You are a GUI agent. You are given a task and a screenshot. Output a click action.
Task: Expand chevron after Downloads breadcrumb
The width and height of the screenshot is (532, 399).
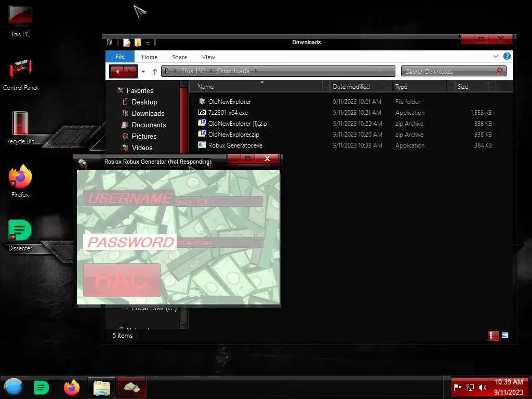256,71
